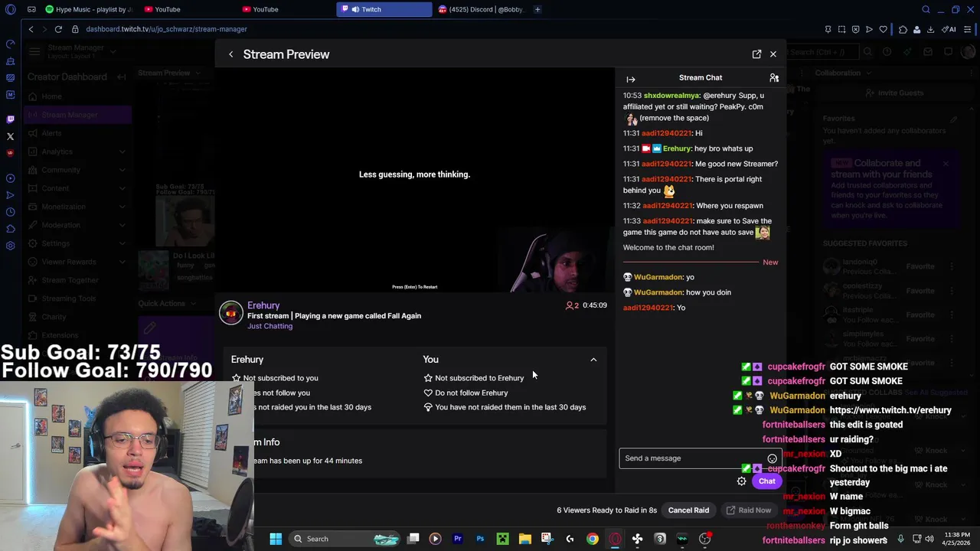Viewport: 980px width, 551px height.
Task: Open Erehury's channel avatar
Action: click(x=231, y=313)
